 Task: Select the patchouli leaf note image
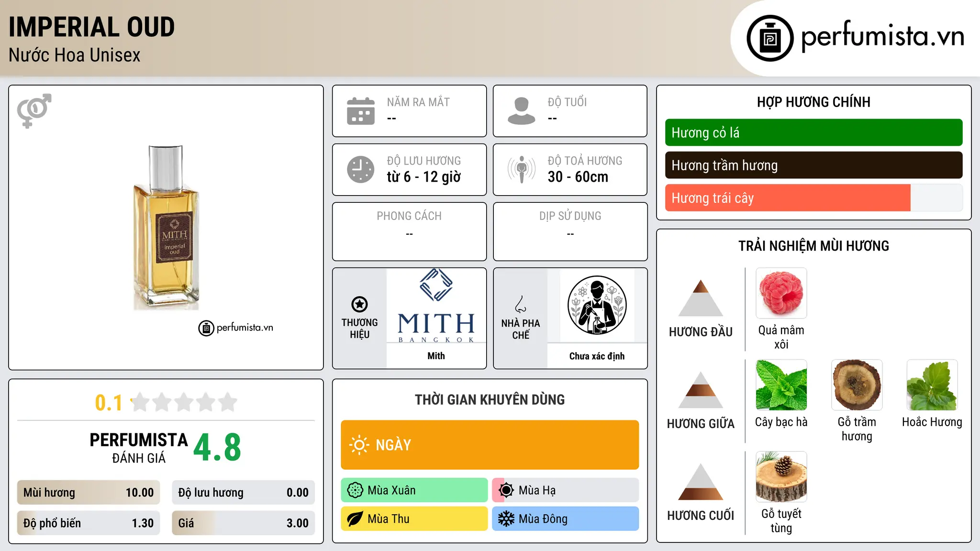click(932, 385)
